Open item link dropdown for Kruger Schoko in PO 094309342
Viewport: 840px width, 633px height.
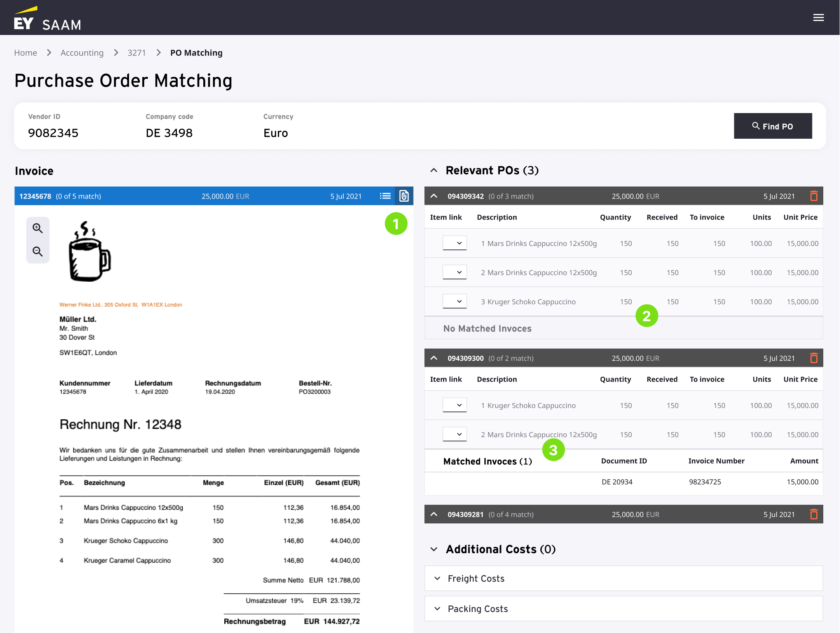tap(454, 302)
